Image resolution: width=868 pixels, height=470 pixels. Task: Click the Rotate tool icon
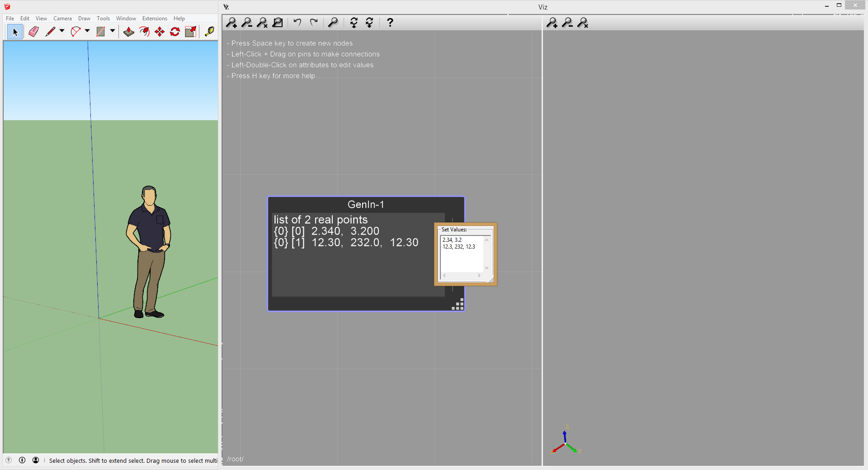click(x=175, y=32)
